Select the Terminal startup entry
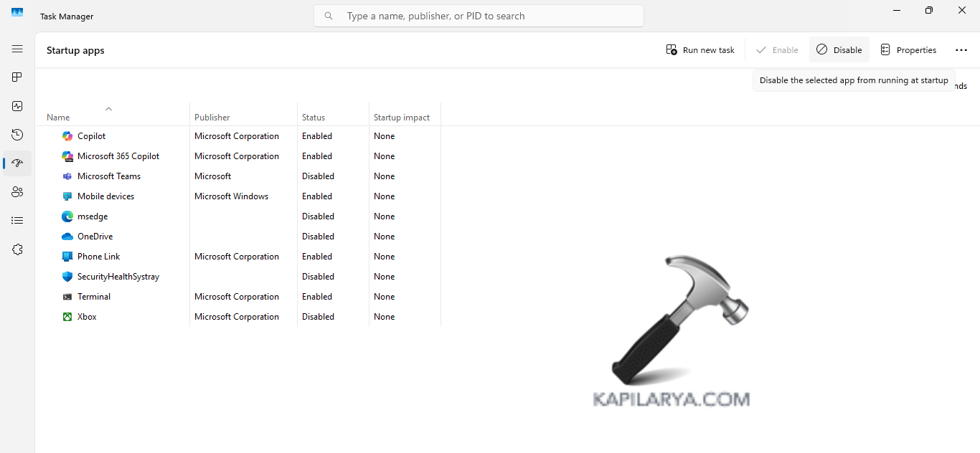This screenshot has width=980, height=453. (x=94, y=297)
